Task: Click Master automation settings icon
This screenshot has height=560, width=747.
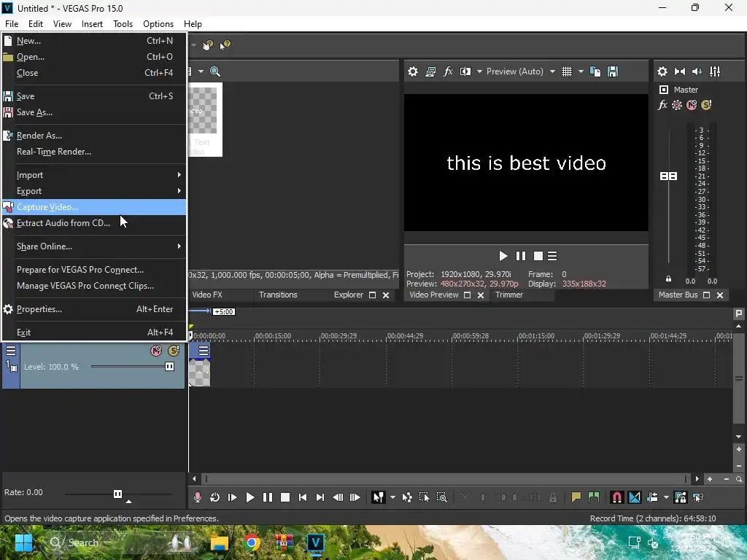Action: pyautogui.click(x=677, y=105)
